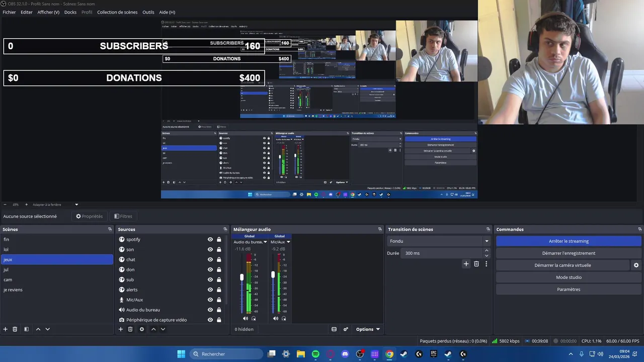Open transition properties three-dot menu

[x=486, y=263]
